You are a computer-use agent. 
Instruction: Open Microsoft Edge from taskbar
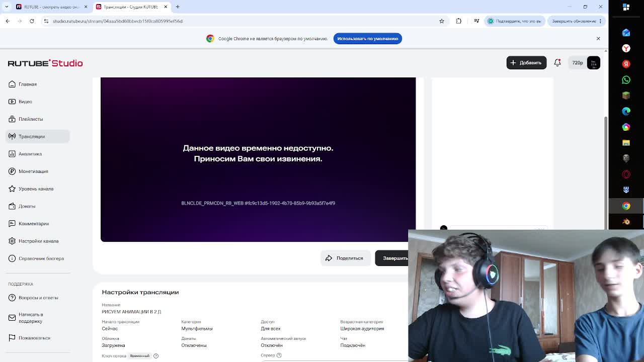pyautogui.click(x=626, y=111)
